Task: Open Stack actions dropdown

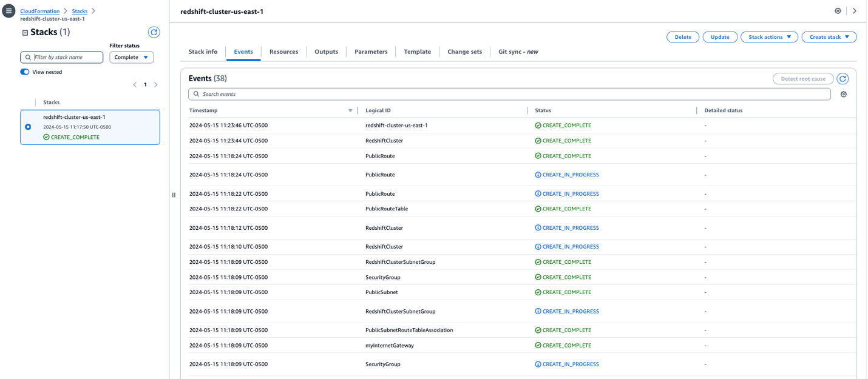Action: point(769,37)
